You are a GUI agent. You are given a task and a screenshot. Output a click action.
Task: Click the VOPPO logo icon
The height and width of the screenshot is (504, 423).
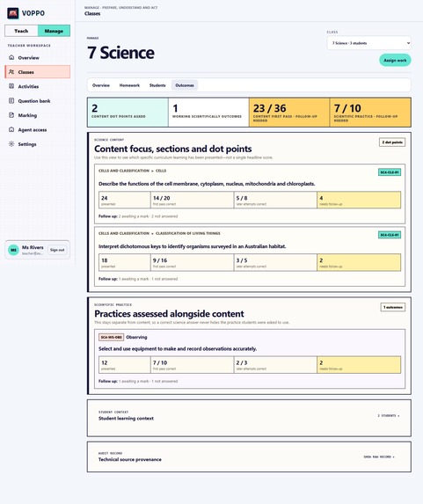click(x=13, y=13)
